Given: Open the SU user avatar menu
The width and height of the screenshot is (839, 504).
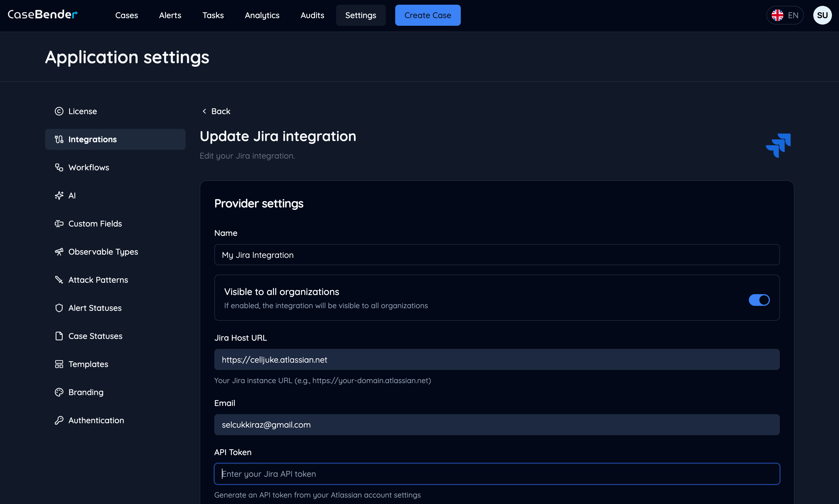Looking at the screenshot, I should 822,15.
